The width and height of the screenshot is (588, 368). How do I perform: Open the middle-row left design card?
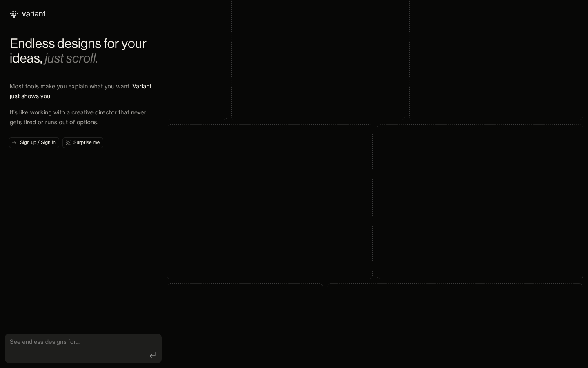click(x=269, y=202)
